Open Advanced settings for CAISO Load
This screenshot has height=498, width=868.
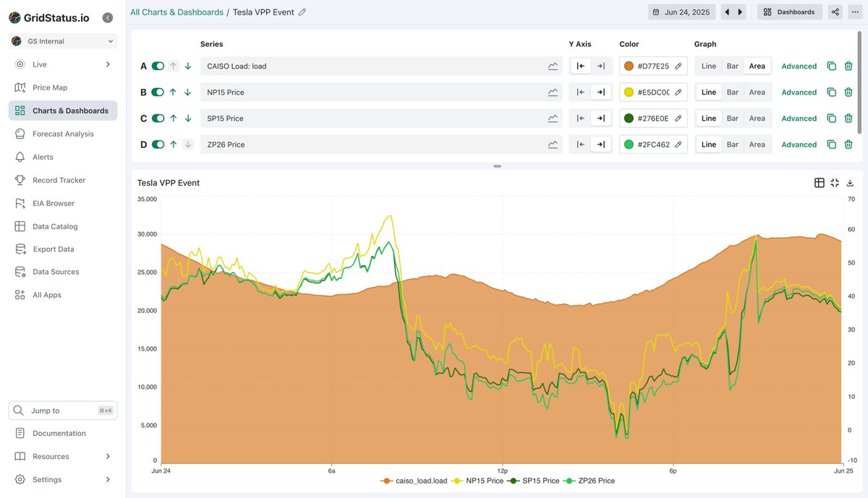pos(799,66)
